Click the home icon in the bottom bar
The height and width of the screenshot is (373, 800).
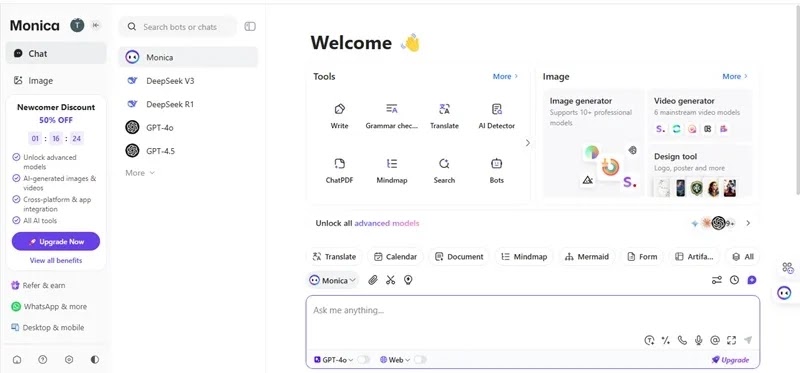pyautogui.click(x=17, y=360)
